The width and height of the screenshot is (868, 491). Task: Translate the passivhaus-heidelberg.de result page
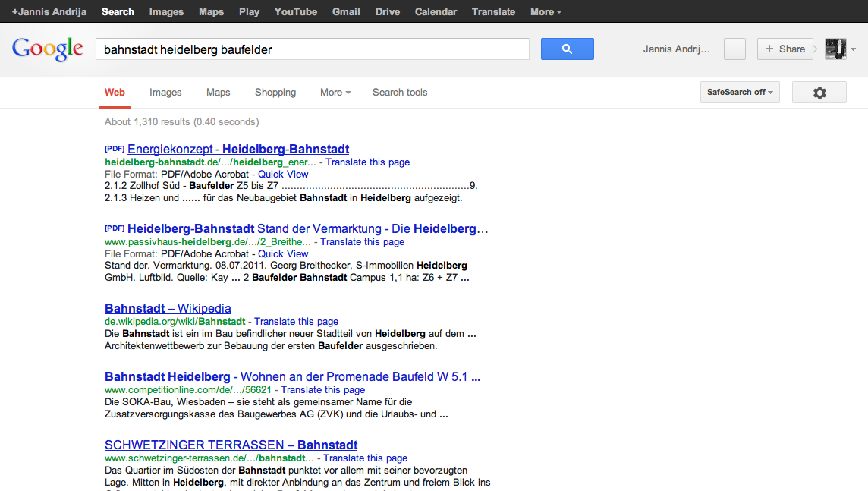tap(362, 242)
